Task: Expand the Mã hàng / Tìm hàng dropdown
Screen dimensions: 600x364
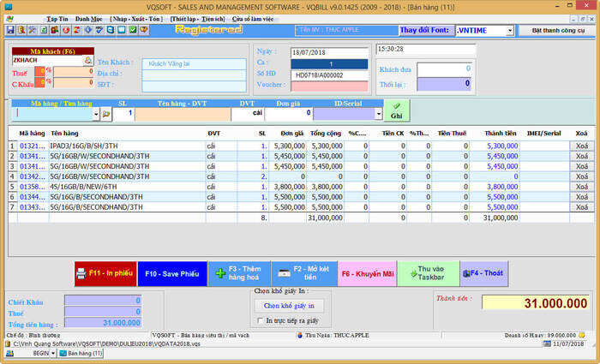Action: (x=94, y=113)
